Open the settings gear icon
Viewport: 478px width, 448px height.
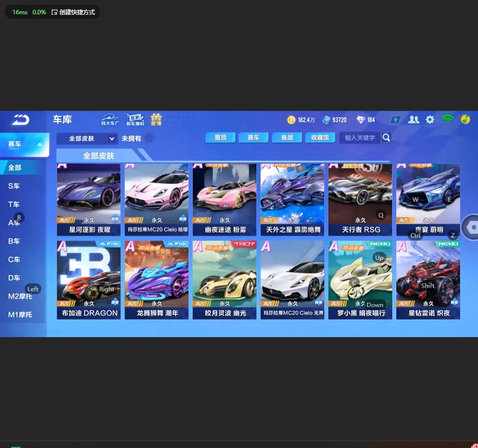[430, 120]
